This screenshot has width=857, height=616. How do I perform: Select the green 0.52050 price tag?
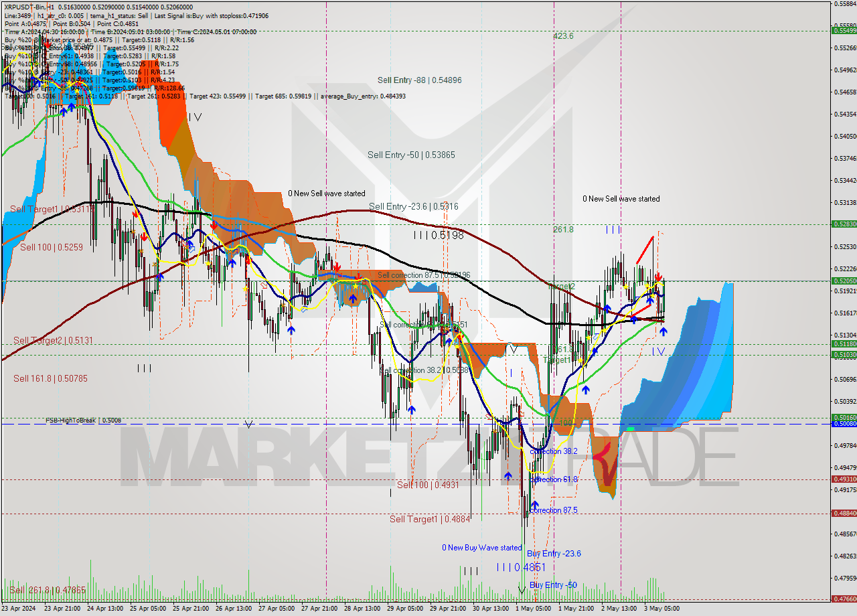pyautogui.click(x=844, y=281)
